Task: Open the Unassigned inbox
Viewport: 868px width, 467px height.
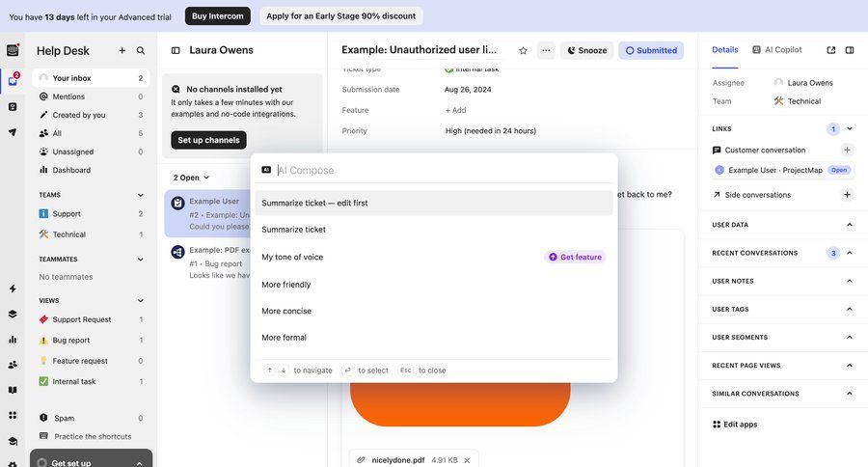Action: [x=91, y=151]
